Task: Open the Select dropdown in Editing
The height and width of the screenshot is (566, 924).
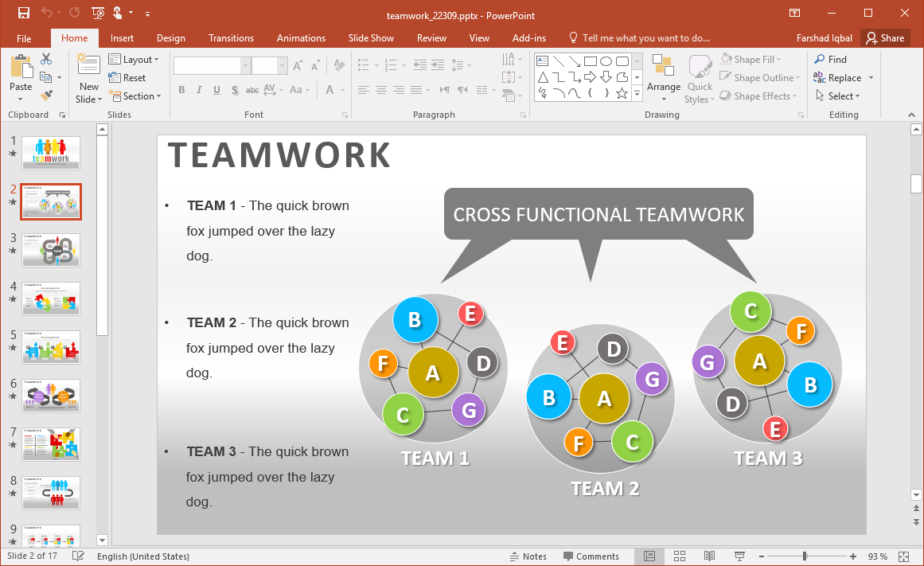Action: point(838,96)
